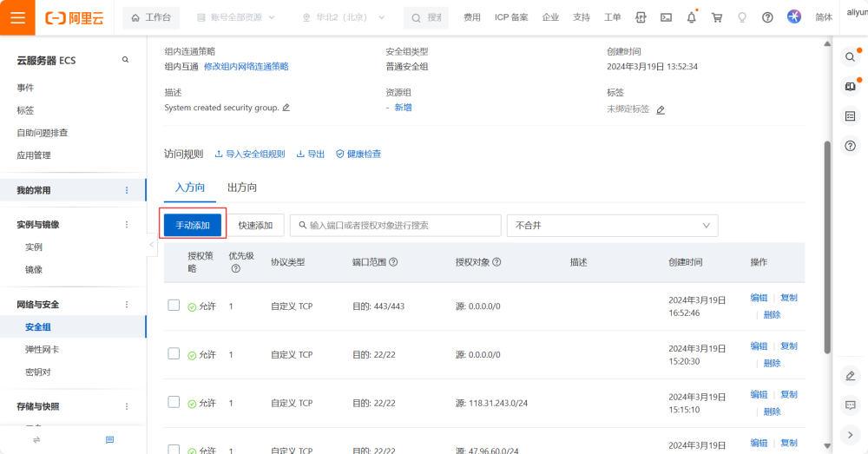
Task: Edit the description pencil icon
Action: 286,108
